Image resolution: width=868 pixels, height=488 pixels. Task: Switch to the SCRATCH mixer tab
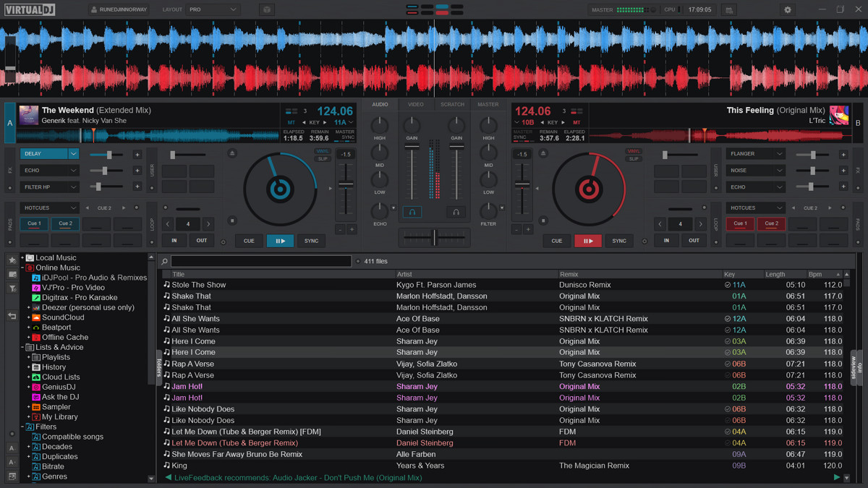coord(452,105)
